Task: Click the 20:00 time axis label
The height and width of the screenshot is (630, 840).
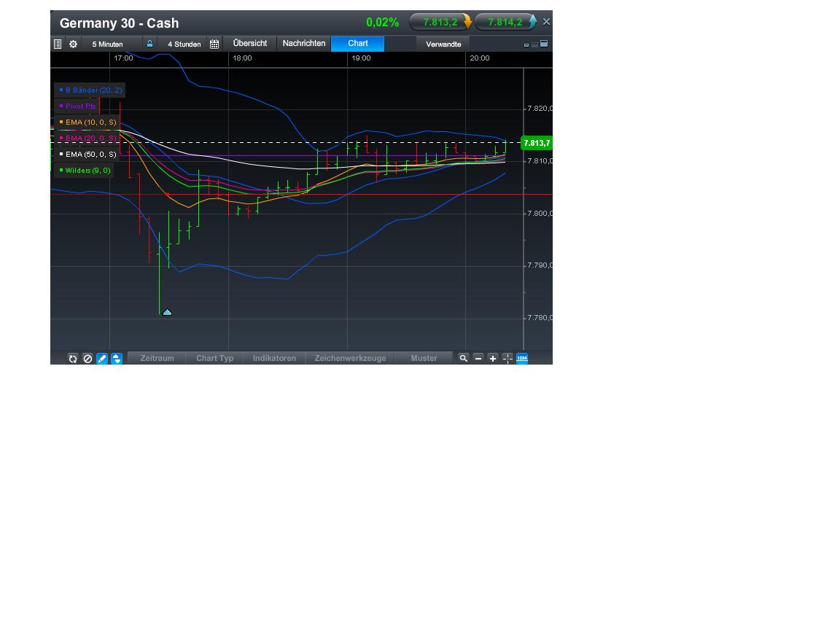Action: (480, 58)
